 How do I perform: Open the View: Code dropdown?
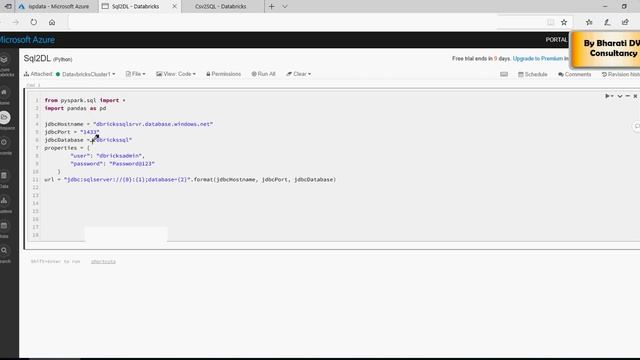click(x=176, y=74)
